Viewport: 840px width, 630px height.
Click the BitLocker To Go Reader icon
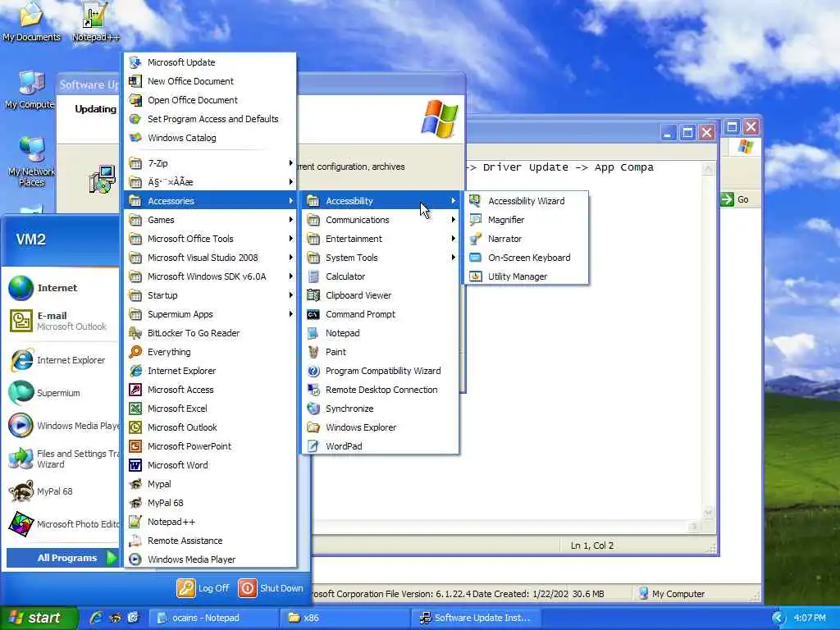(x=135, y=333)
